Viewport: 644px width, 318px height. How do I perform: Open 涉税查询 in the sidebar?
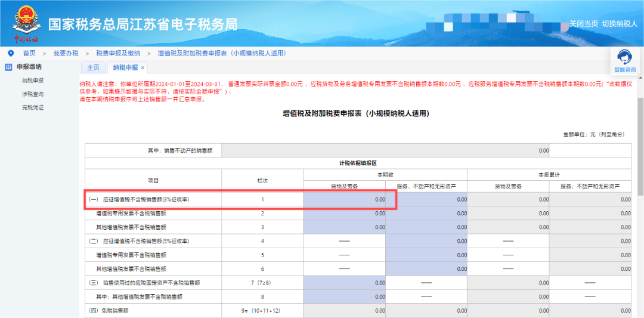click(x=33, y=94)
